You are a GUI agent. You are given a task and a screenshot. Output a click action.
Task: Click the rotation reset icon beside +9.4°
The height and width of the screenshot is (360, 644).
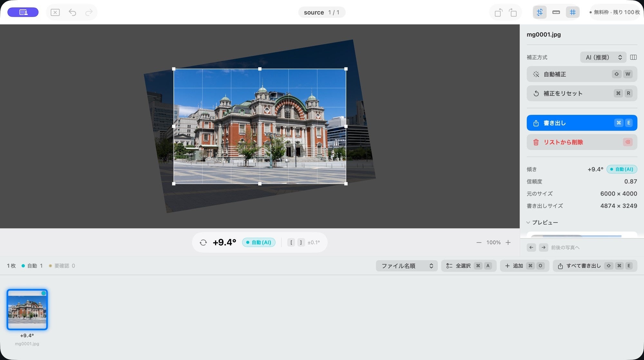(x=203, y=243)
